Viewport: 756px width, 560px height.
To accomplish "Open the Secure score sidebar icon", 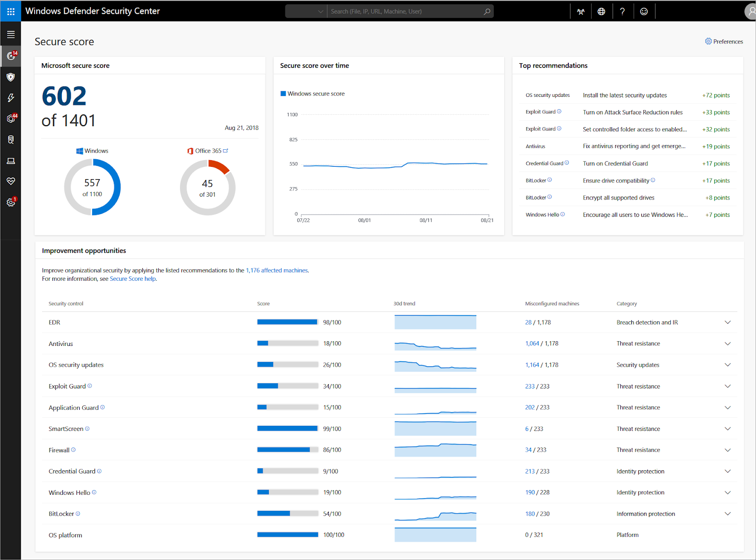I will [x=10, y=56].
